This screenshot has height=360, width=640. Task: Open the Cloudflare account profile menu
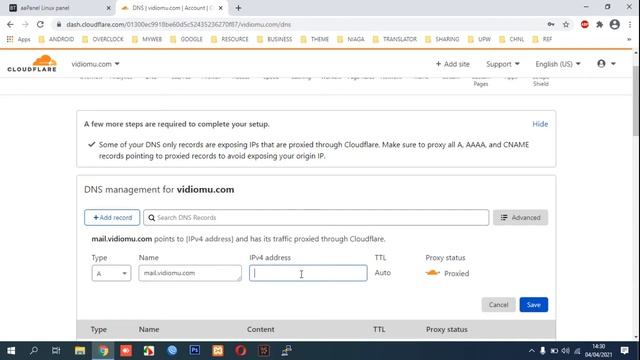tap(606, 64)
